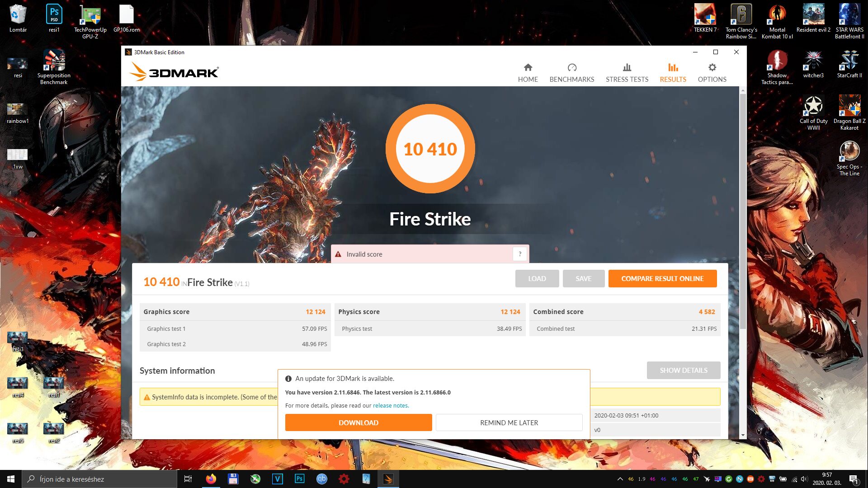Click the update info icon
This screenshot has height=488, width=868.
point(288,379)
